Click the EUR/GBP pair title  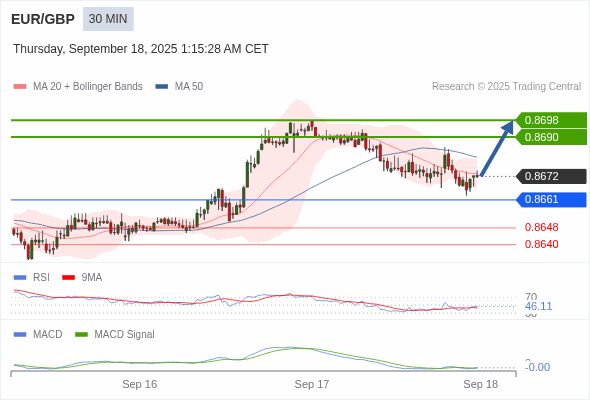pyautogui.click(x=43, y=19)
